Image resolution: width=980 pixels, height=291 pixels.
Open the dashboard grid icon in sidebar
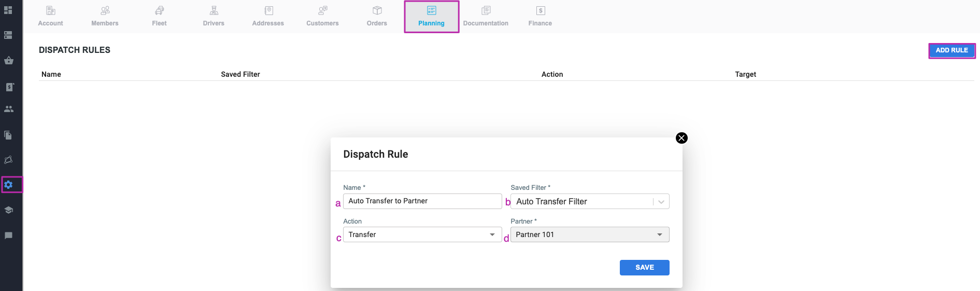[x=8, y=10]
